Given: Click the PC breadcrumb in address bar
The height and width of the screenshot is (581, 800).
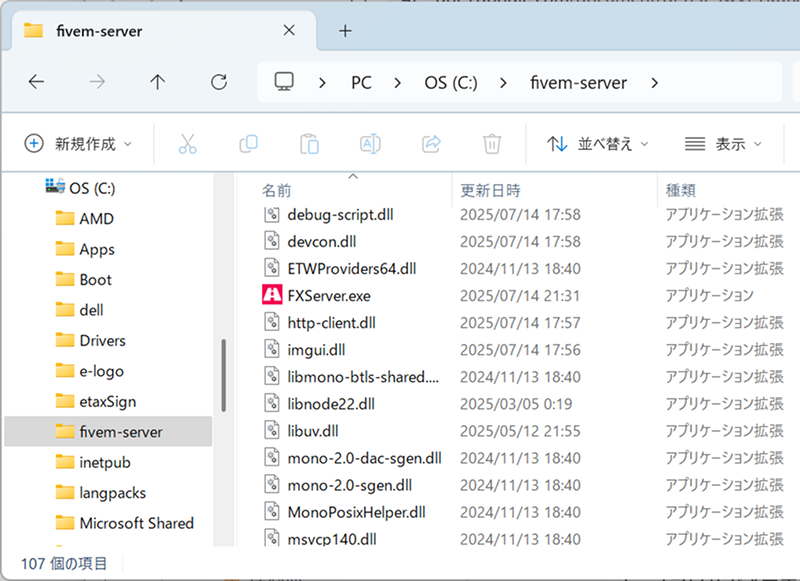Looking at the screenshot, I should pyautogui.click(x=361, y=83).
